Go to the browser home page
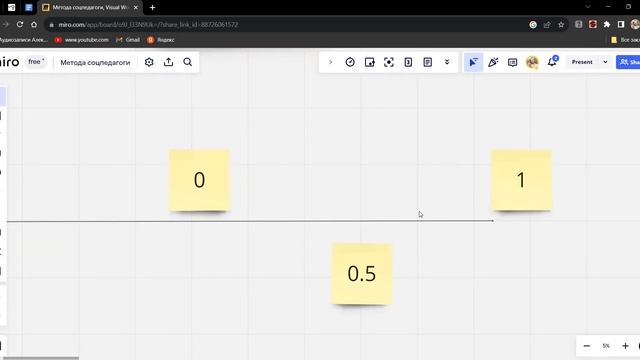The height and width of the screenshot is (360, 640). (34, 24)
